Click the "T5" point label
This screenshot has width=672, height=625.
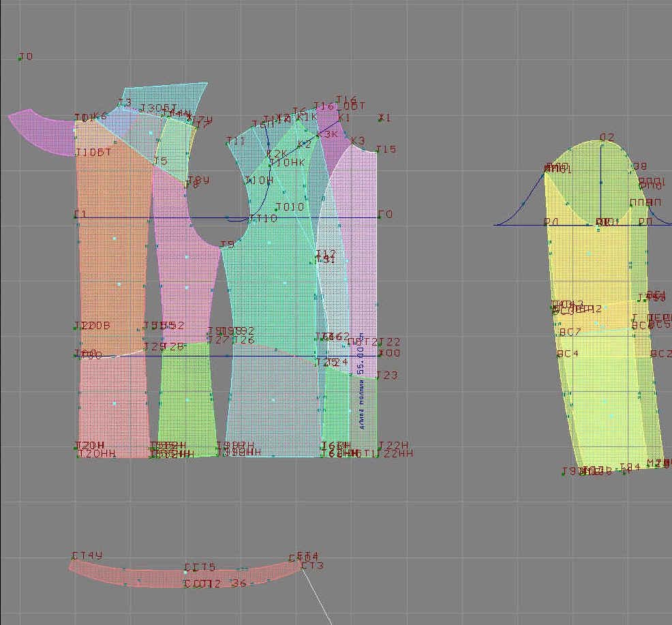pos(161,161)
